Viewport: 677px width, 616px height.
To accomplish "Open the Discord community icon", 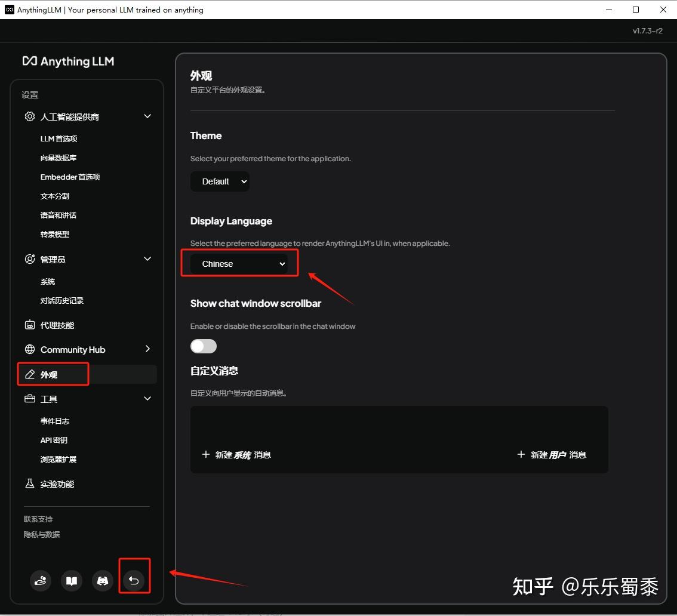I will [103, 581].
